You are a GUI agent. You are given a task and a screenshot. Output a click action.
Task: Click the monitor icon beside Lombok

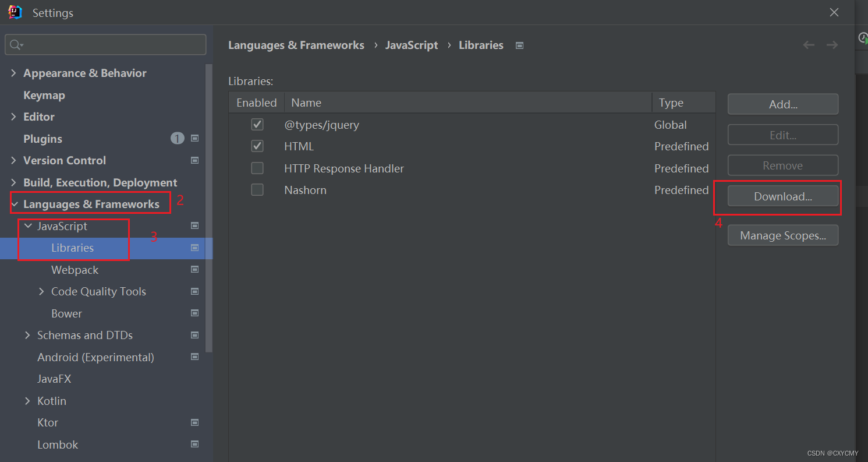pos(194,444)
